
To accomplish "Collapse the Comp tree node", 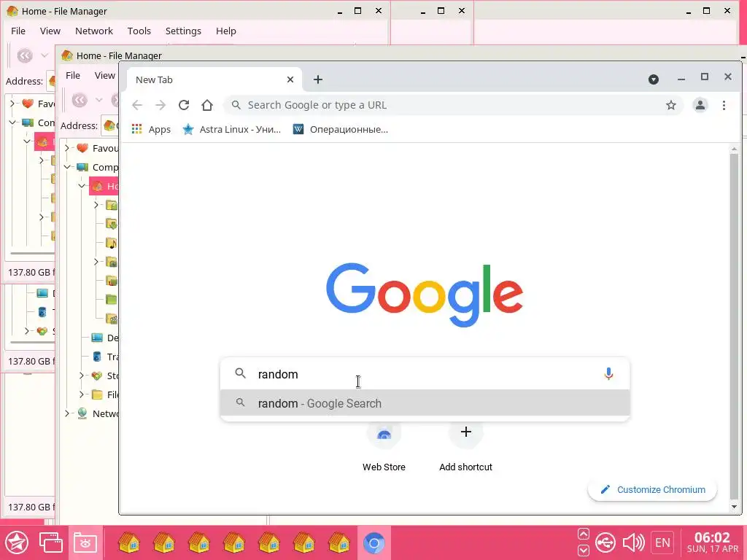I will (67, 167).
